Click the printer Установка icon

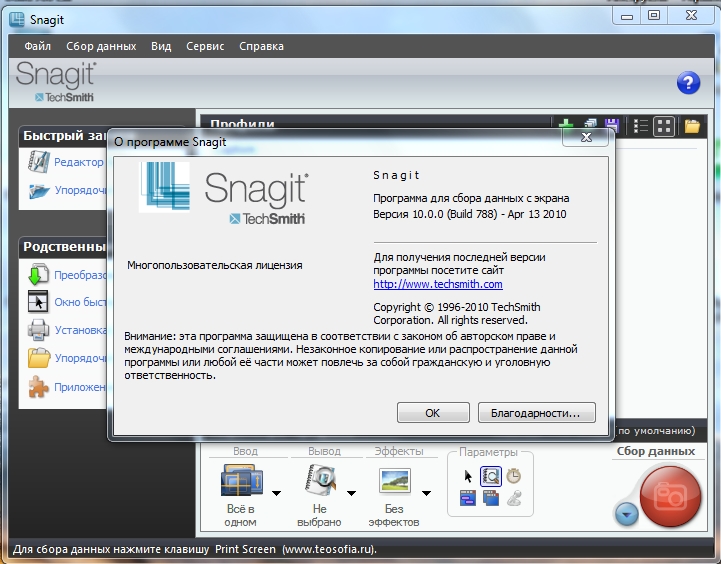tap(38, 330)
